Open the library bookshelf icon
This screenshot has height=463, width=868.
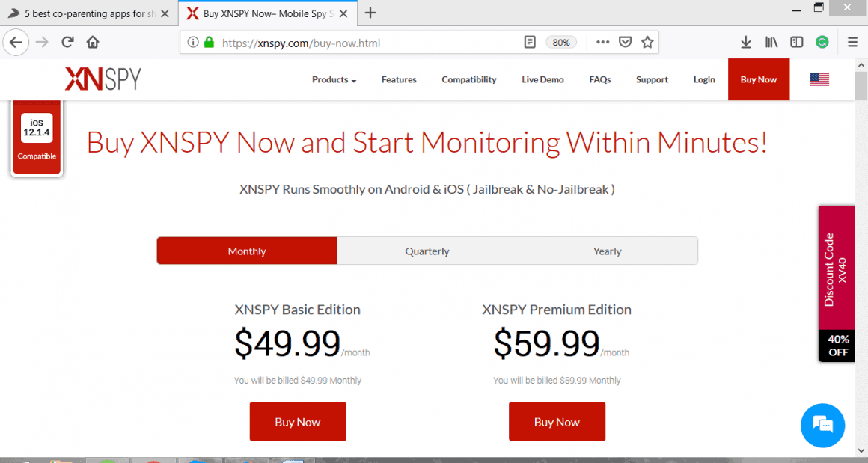pyautogui.click(x=771, y=42)
